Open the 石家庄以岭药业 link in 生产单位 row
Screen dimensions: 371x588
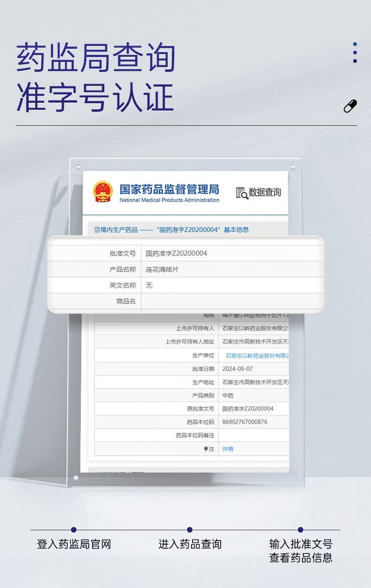tap(256, 356)
